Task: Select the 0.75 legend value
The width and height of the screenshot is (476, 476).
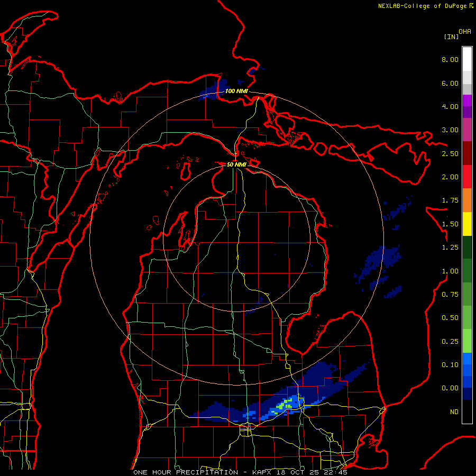Action: click(x=450, y=295)
